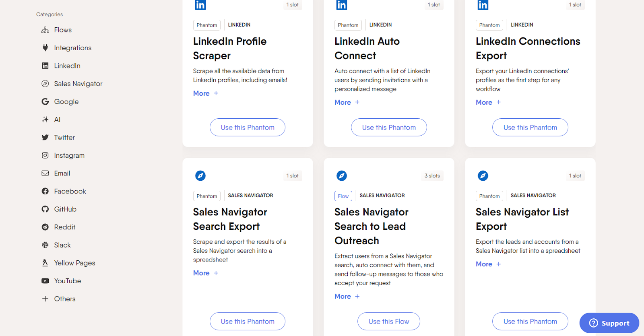The width and height of the screenshot is (644, 336).
Task: Select the Facebook category label
Action: (70, 191)
